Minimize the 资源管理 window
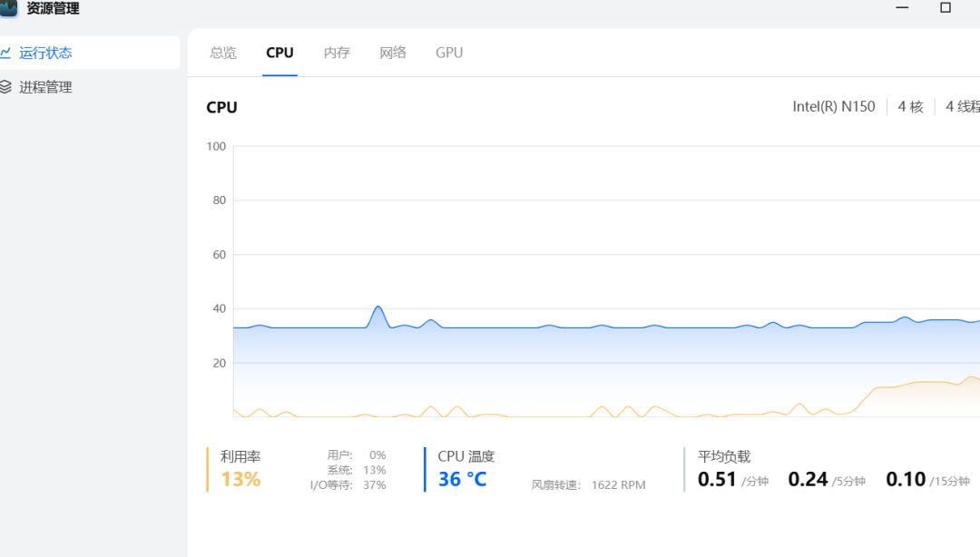This screenshot has width=980, height=557. coord(902,7)
